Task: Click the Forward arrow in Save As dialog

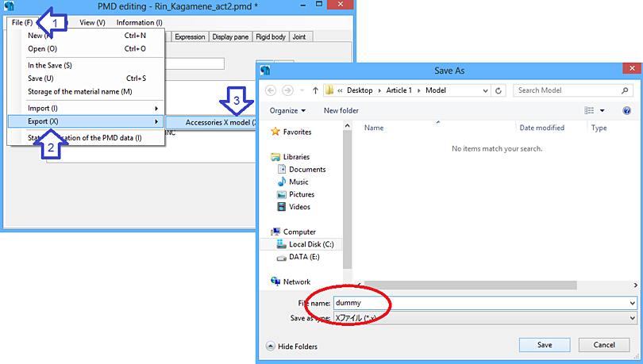Action: point(288,90)
